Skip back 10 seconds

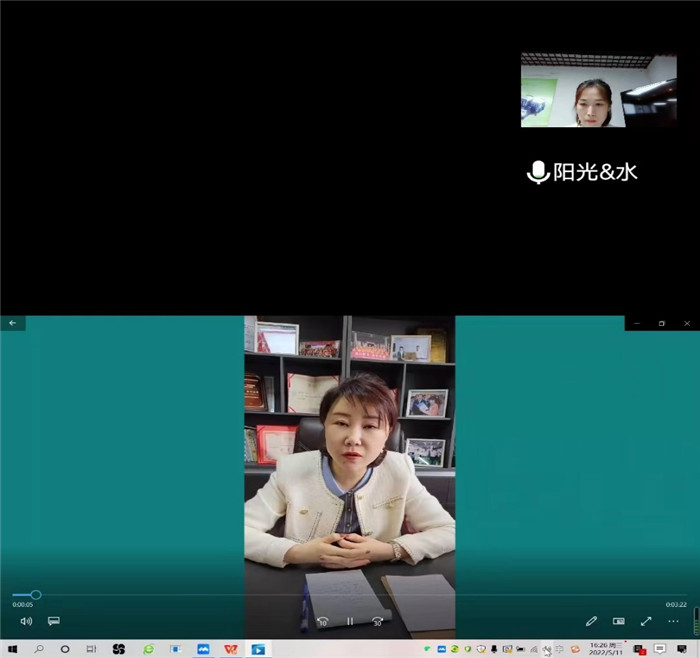[322, 621]
